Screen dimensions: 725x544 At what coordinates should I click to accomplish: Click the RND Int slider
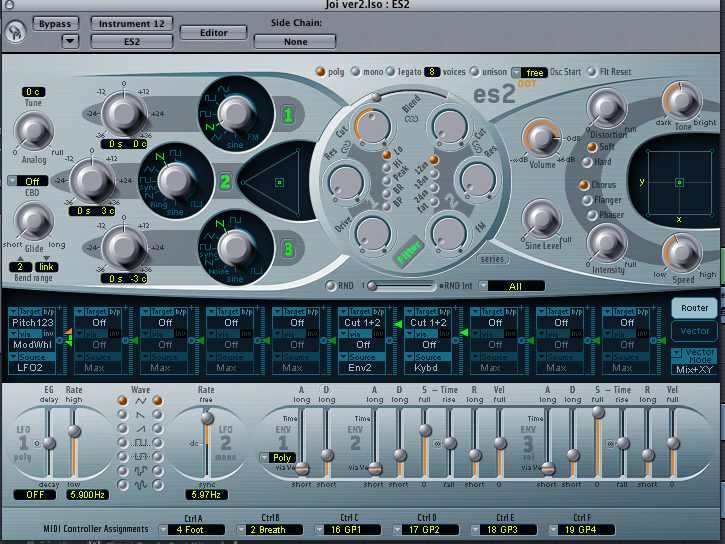pyautogui.click(x=401, y=286)
